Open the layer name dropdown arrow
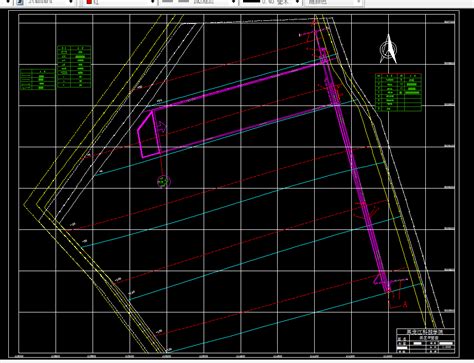This screenshot has height=363, width=474. point(71,2)
